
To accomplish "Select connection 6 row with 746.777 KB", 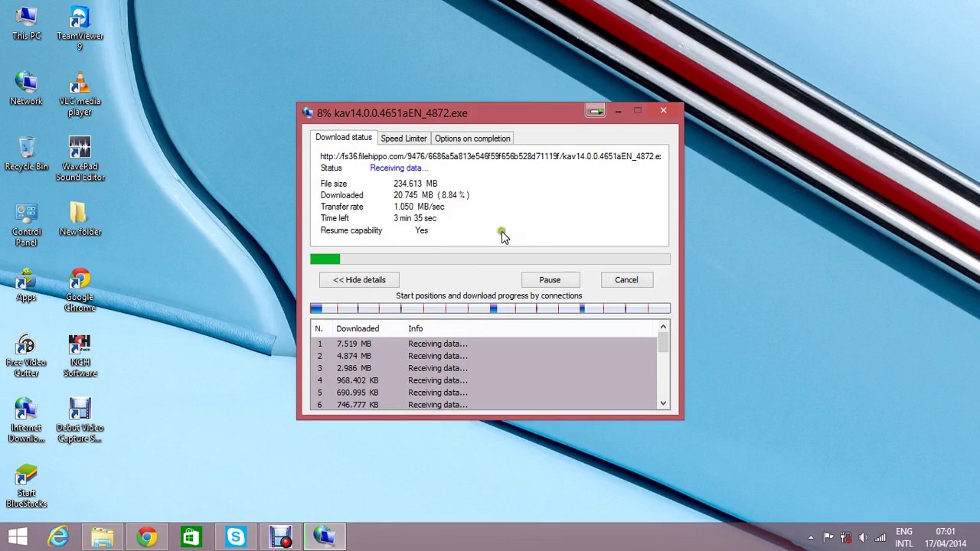I will point(484,405).
